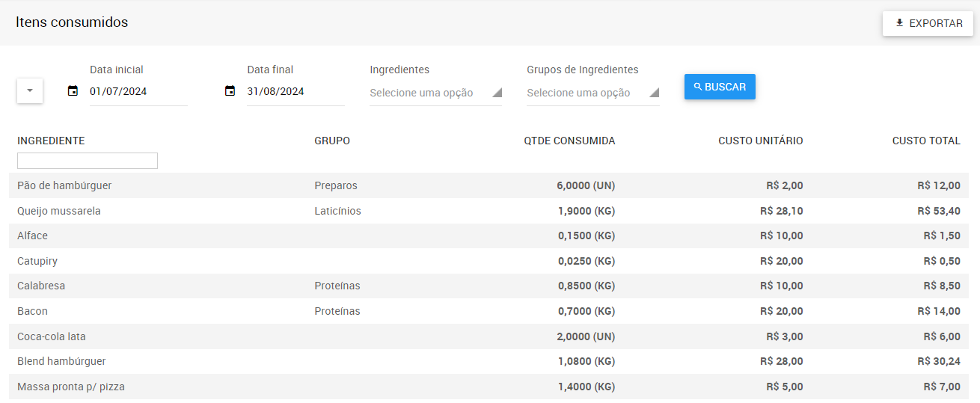Edit the Data final date field
This screenshot has height=403, width=980.
click(x=295, y=91)
